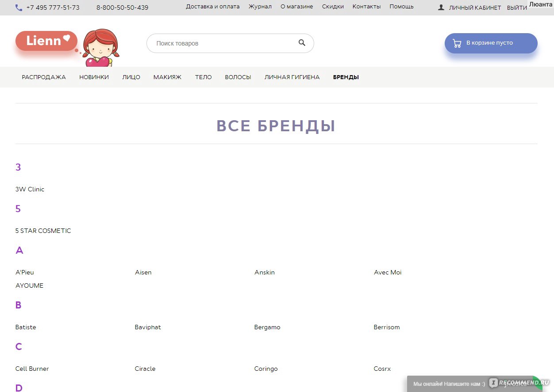The height and width of the screenshot is (392, 554).
Task: Open the Anskin brand
Action: coord(265,272)
